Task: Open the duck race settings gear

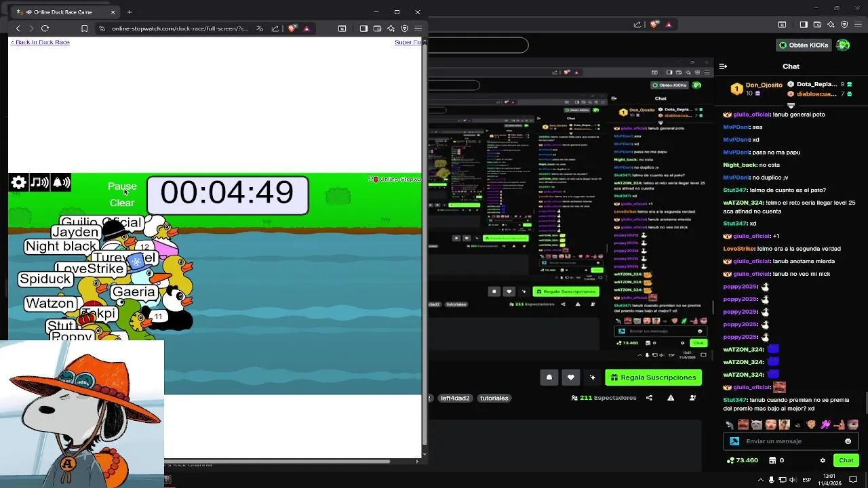Action: click(x=19, y=182)
